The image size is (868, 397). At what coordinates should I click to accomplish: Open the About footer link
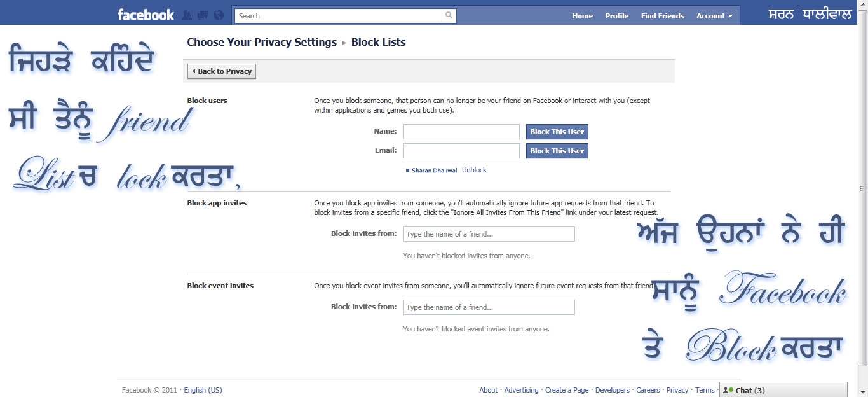(488, 390)
